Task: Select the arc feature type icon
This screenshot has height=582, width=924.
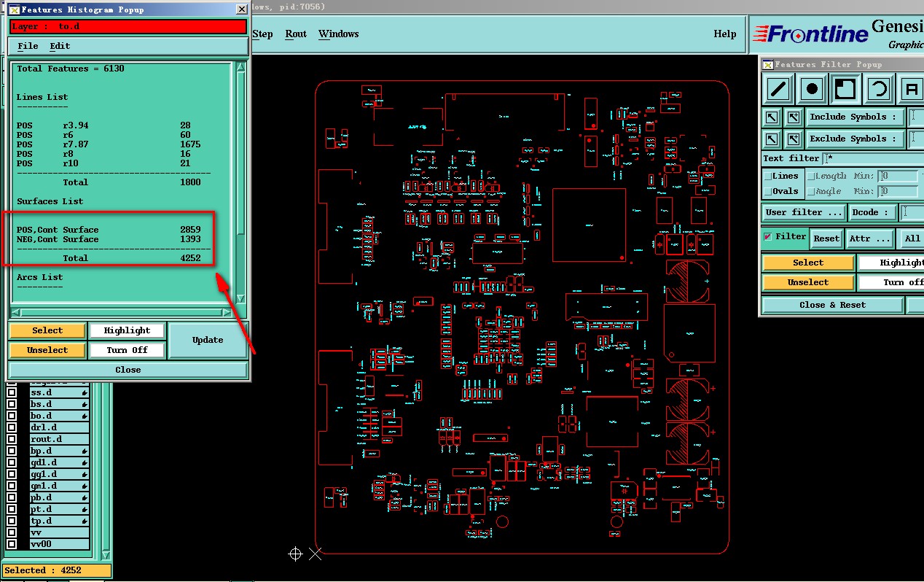Action: [879, 90]
